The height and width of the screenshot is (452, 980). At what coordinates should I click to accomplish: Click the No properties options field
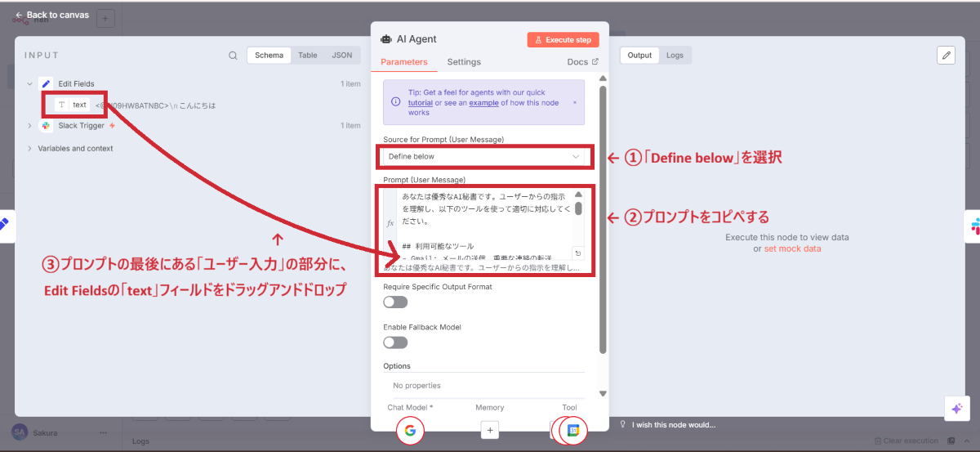(484, 386)
